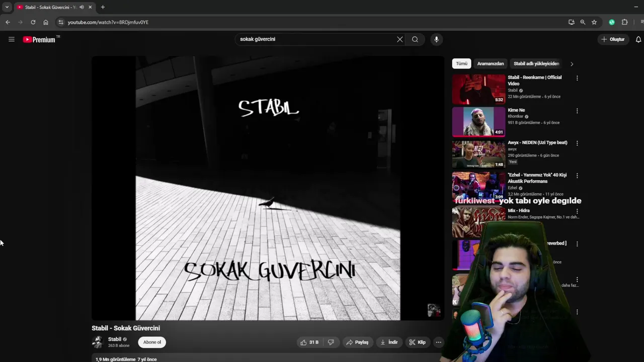This screenshot has height=362, width=644.
Task: Open the options menu for Awyx - NEDEN
Action: [x=577, y=143]
